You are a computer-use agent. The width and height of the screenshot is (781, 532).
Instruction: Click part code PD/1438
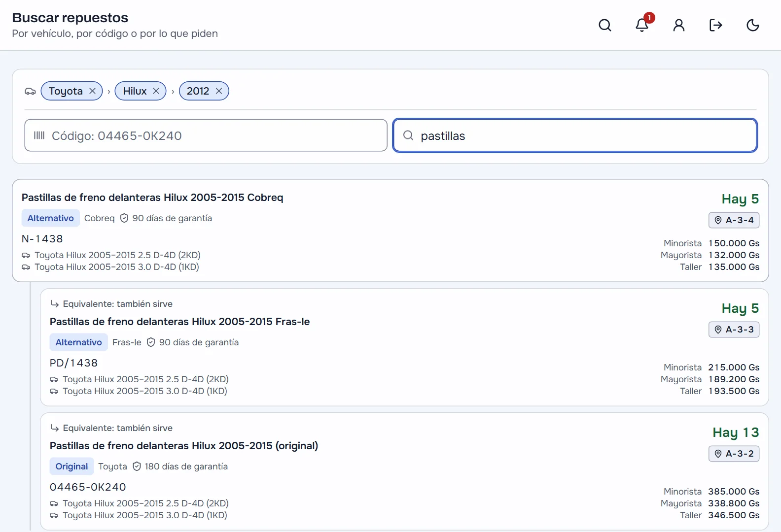[74, 363]
